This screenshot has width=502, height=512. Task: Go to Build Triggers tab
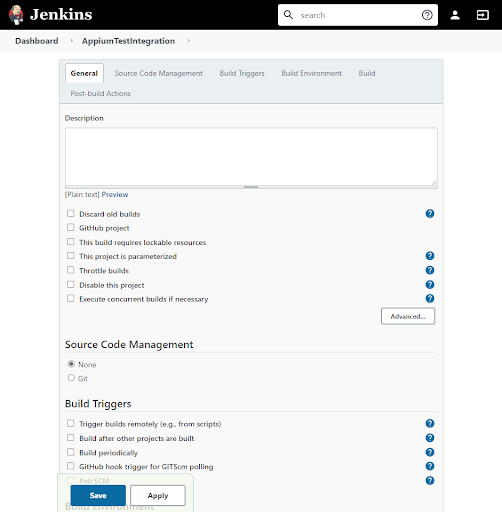click(x=242, y=73)
